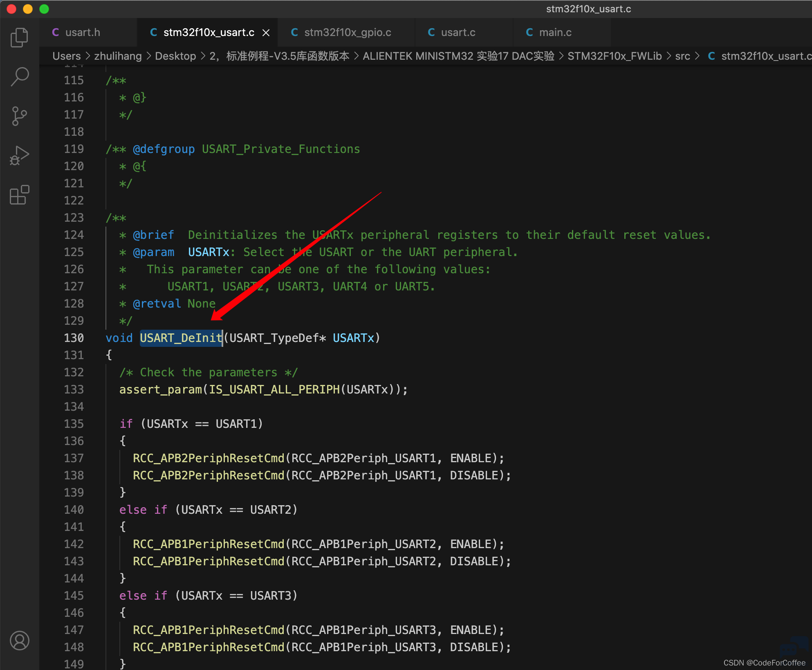Expand the STM32F10x_FWLib breadcrumb segment

point(615,56)
